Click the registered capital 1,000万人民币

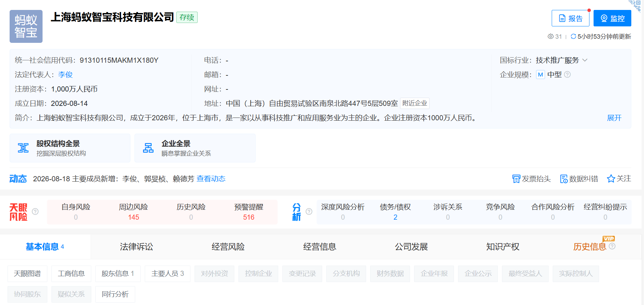click(74, 89)
